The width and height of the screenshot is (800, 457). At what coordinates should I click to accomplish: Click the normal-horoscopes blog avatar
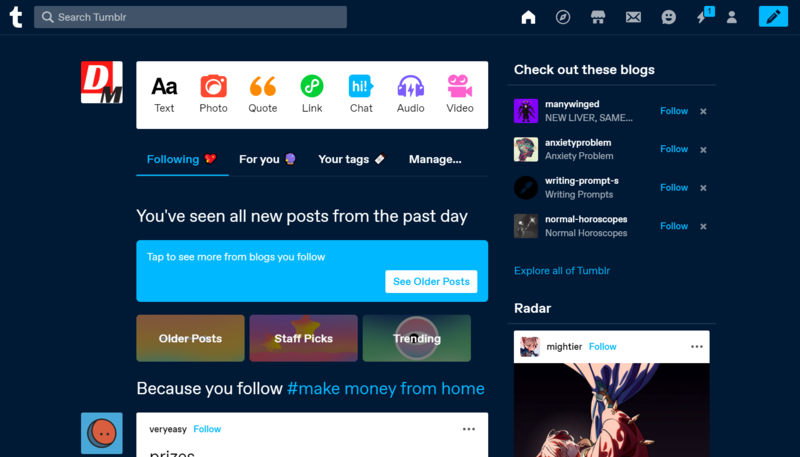pos(526,226)
